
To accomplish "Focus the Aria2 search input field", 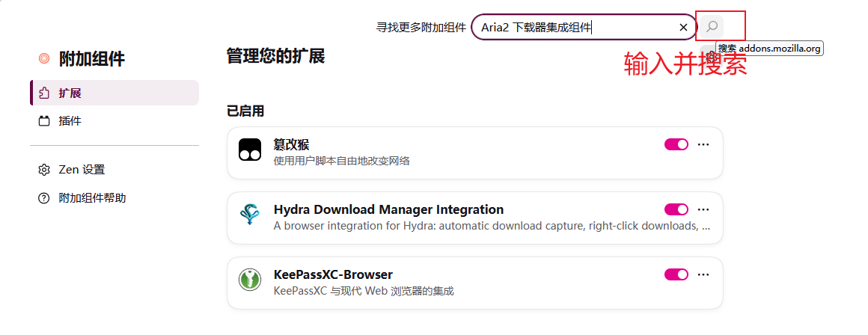I will [584, 27].
